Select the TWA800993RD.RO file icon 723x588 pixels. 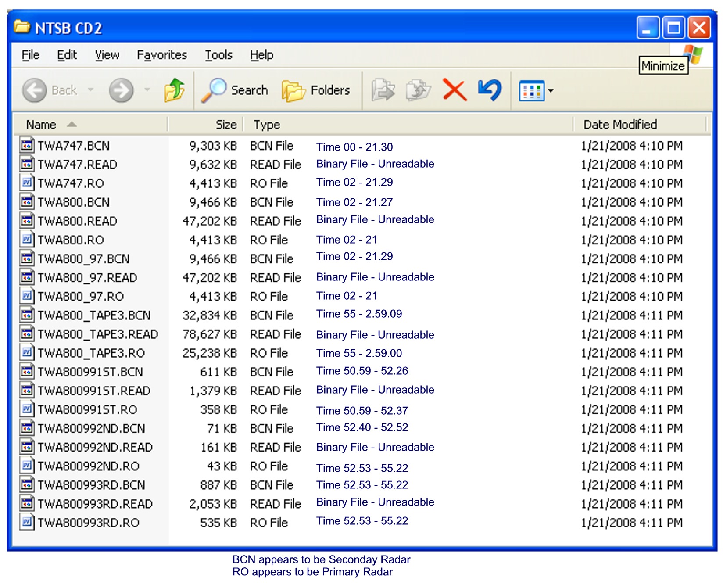click(27, 522)
